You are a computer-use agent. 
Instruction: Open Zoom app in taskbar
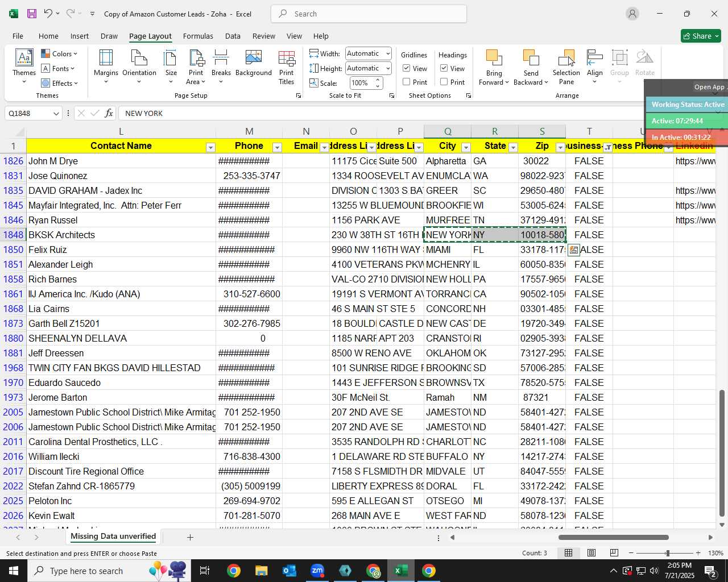[317, 571]
